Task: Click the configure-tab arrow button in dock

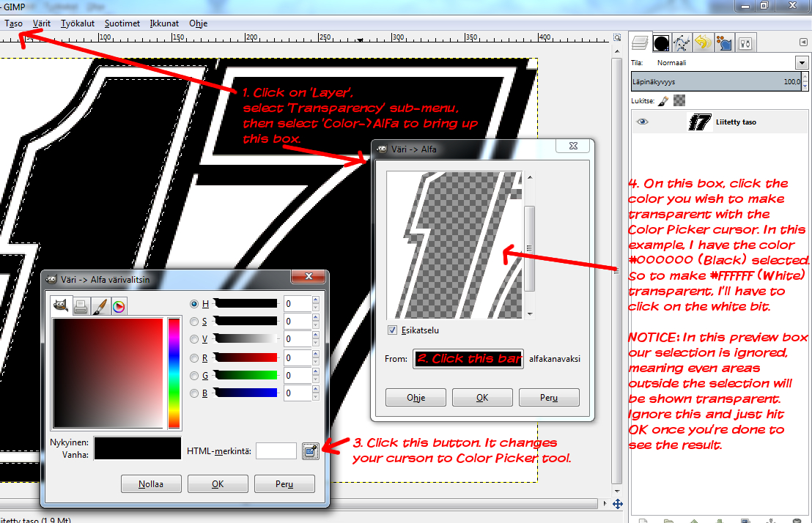Action: click(803, 42)
